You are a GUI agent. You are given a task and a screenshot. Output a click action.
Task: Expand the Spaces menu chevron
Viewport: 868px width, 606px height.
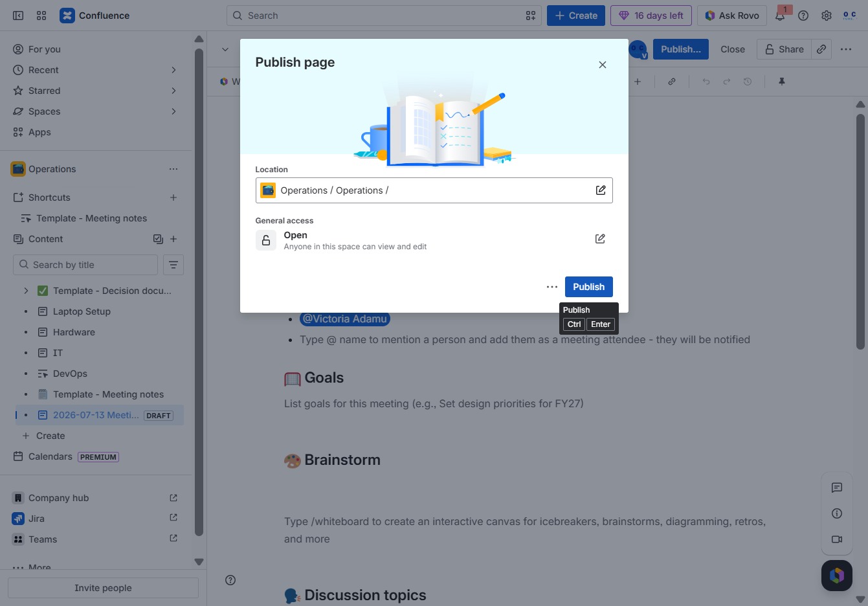(x=173, y=111)
